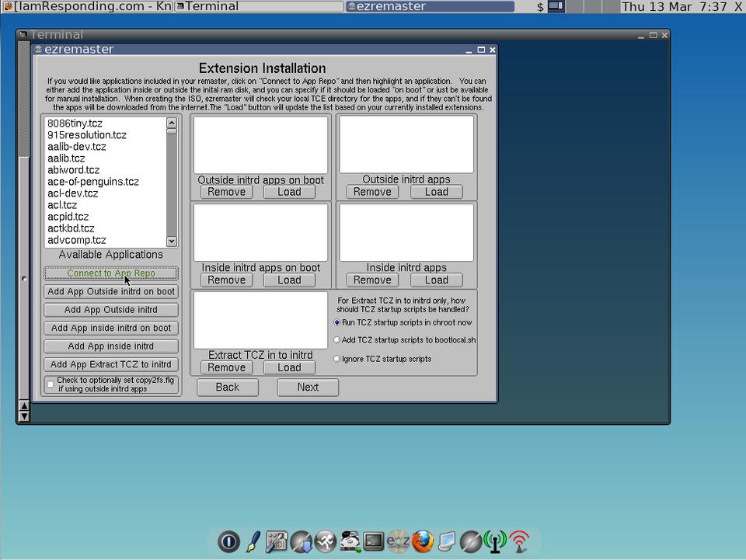
Task: Select abiword.tcz in the applications list
Action: coord(74,170)
